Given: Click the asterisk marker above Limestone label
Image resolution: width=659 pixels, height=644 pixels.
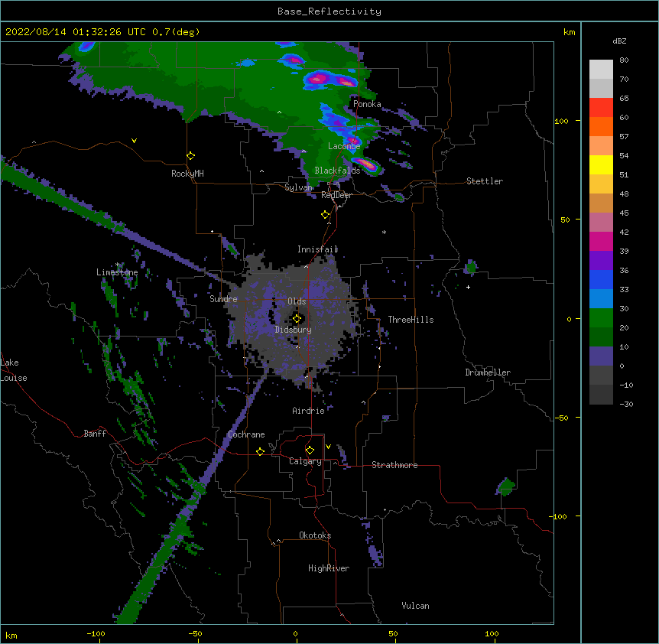Looking at the screenshot, I should 118,265.
